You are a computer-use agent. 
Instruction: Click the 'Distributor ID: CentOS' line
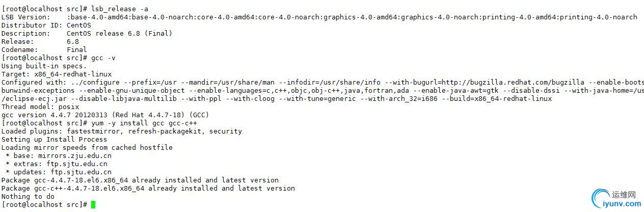[x=46, y=25]
